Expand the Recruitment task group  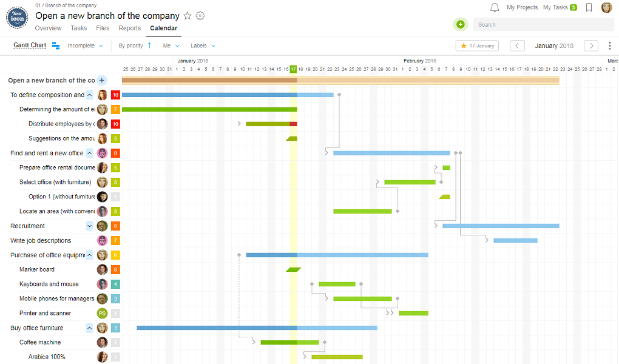click(90, 226)
